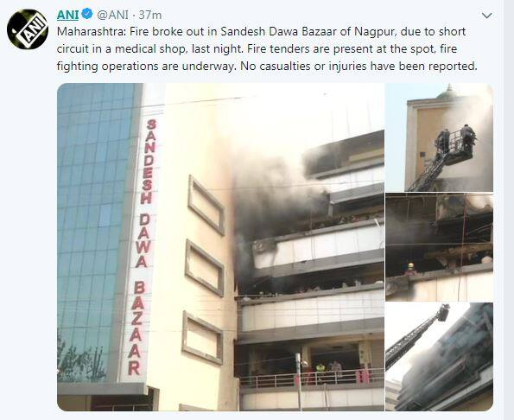Open the ANI profile avatar
Image resolution: width=514 pixels, height=420 pixels.
28,29
